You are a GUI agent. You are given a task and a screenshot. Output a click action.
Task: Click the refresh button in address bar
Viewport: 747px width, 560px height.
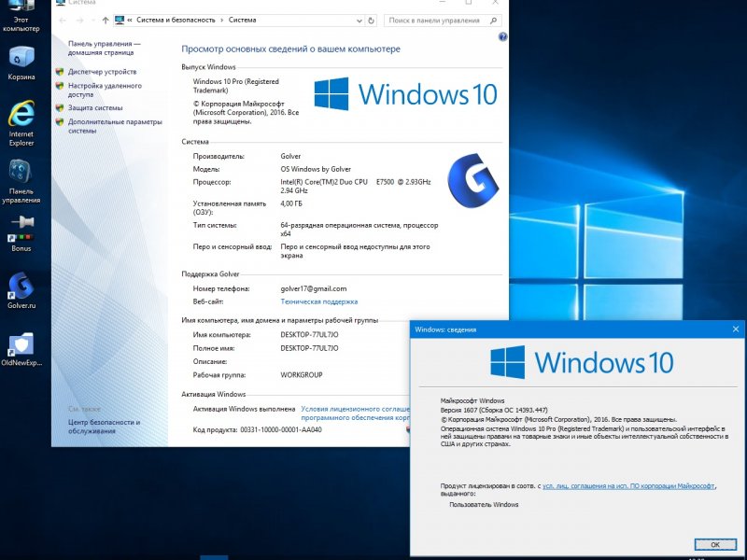pyautogui.click(x=371, y=21)
